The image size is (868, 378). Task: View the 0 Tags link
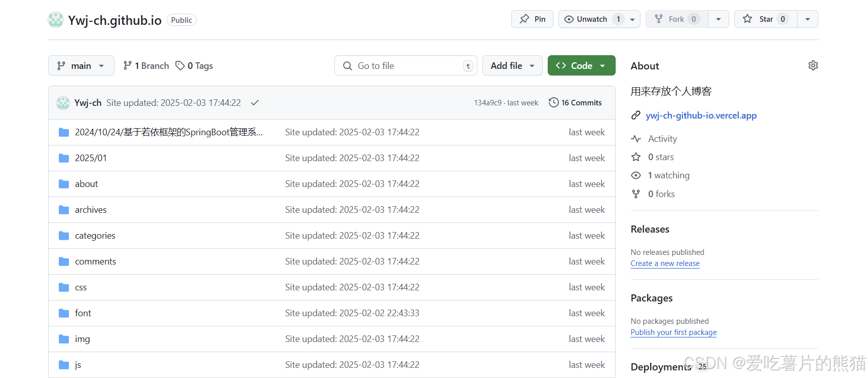tap(194, 65)
